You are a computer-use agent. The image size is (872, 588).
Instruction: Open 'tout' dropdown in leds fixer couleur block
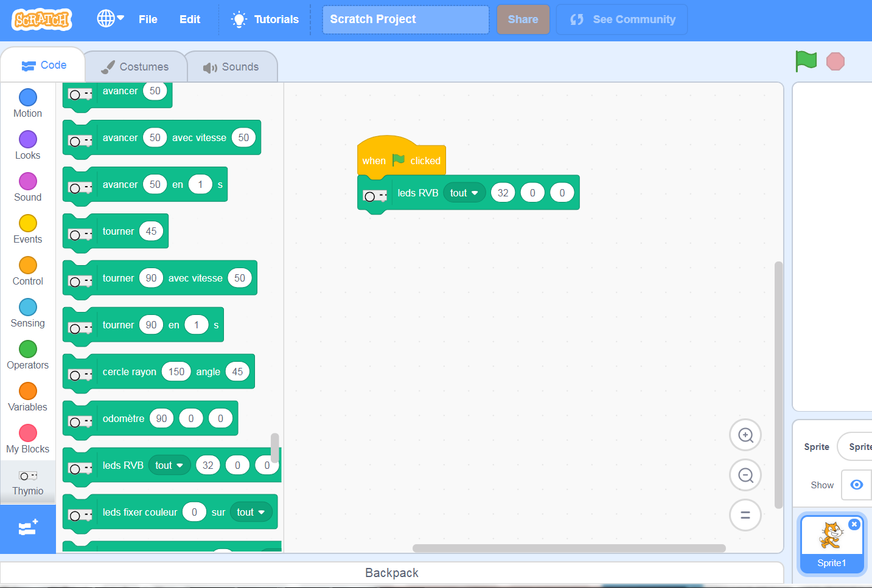point(251,512)
